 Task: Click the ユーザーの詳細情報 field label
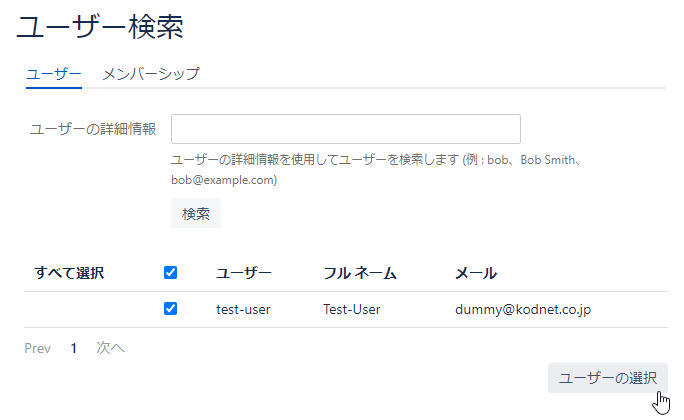pyautogui.click(x=93, y=130)
